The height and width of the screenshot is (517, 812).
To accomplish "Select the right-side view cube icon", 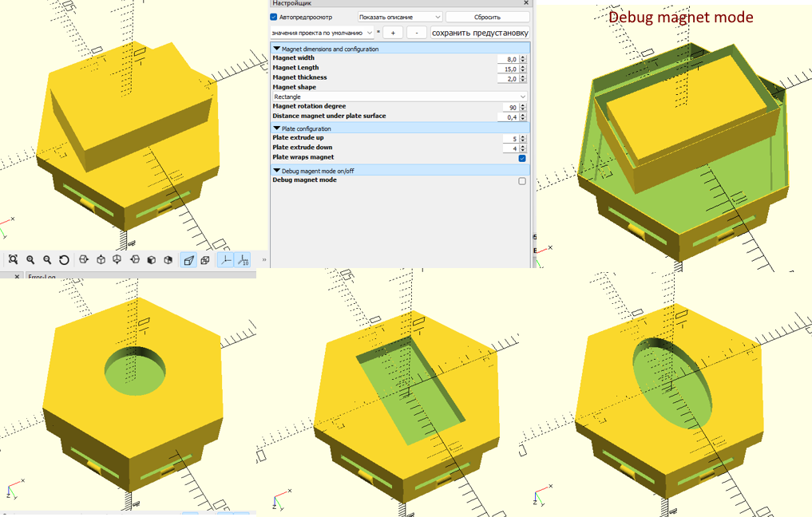I will (83, 259).
